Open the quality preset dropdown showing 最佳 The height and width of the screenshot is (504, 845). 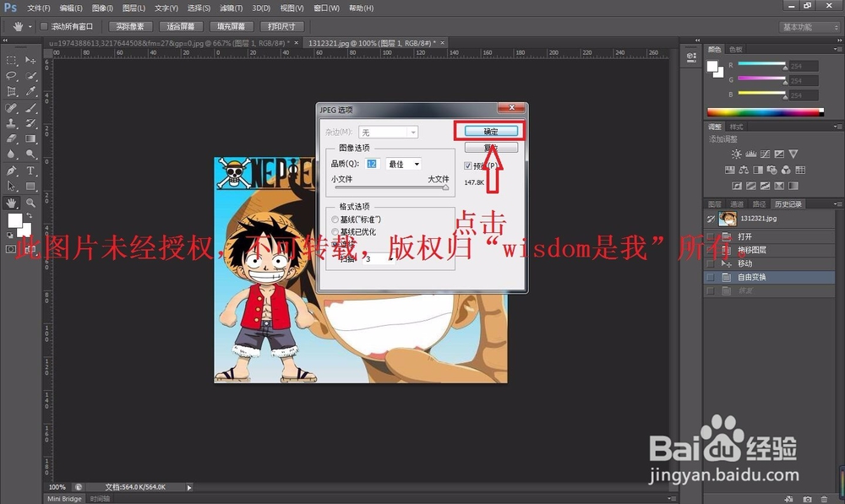[x=404, y=165]
